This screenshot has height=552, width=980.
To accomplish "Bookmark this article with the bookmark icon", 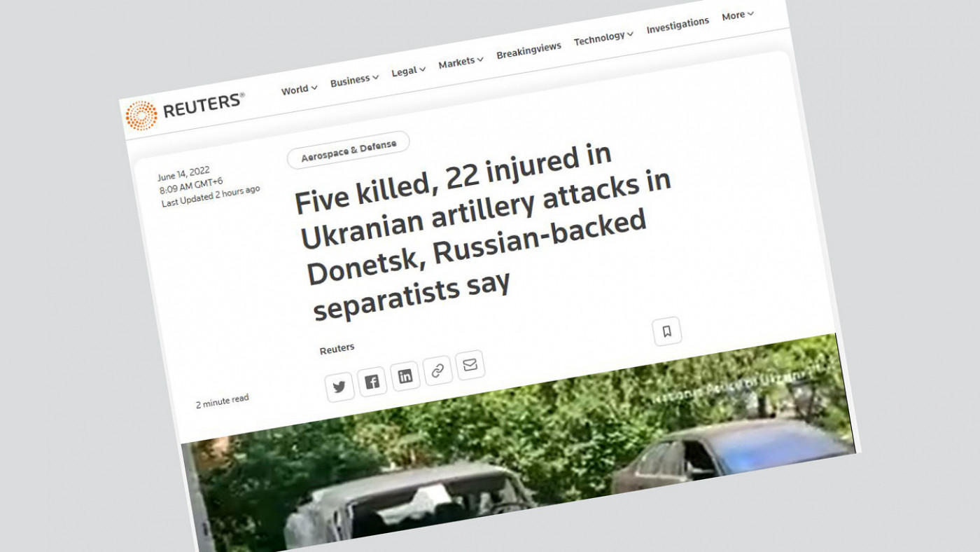I will pos(667,331).
